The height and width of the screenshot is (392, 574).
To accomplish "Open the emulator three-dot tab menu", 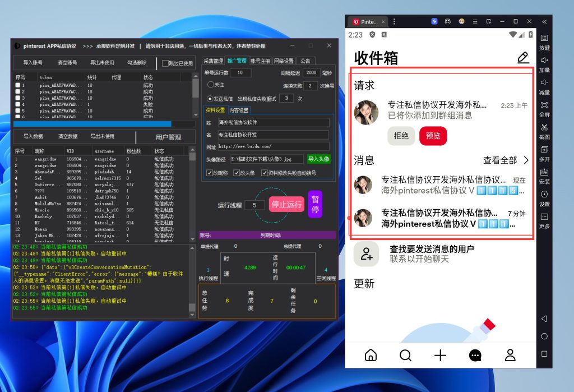I will 395,21.
